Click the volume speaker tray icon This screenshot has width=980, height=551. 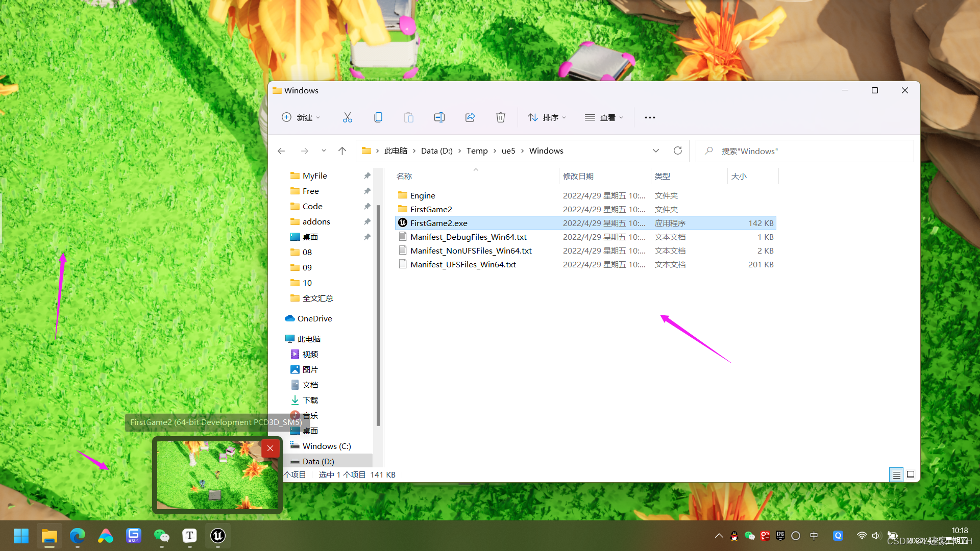pos(876,536)
